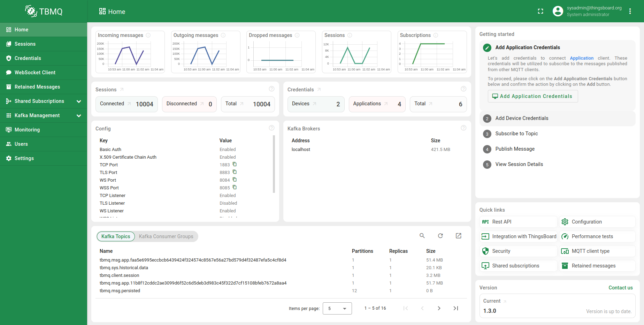Open the sysadmin account avatar menu
Image resolution: width=644 pixels, height=325 pixels.
[558, 11]
